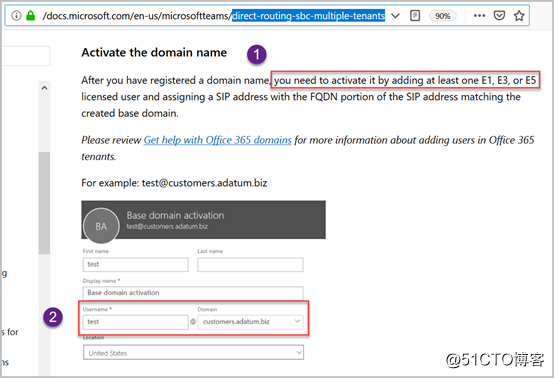This screenshot has height=378, width=554.
Task: Click the Username field
Action: 135,322
